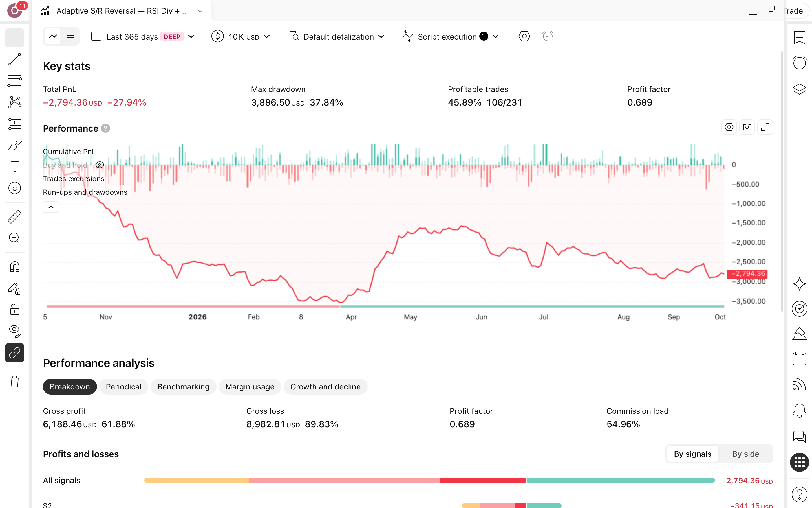Viewport: 812px width, 508px height.
Task: Switch profits and losses to By side
Action: [745, 454]
